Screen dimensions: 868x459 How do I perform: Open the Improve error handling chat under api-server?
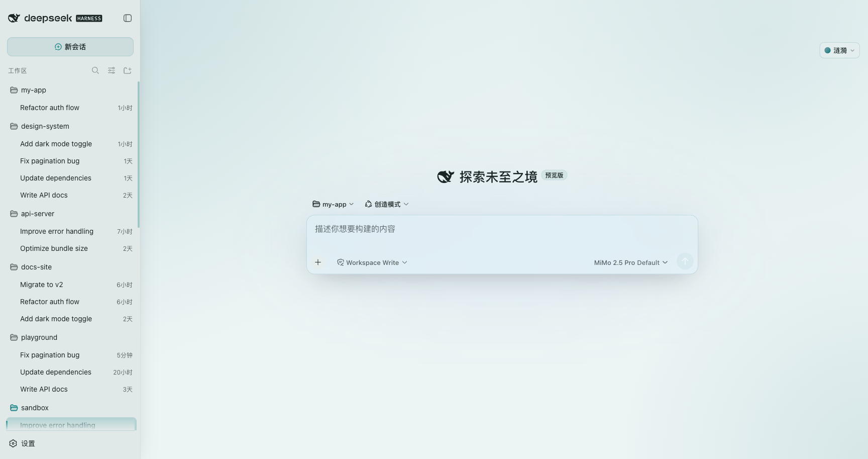[x=70, y=231]
